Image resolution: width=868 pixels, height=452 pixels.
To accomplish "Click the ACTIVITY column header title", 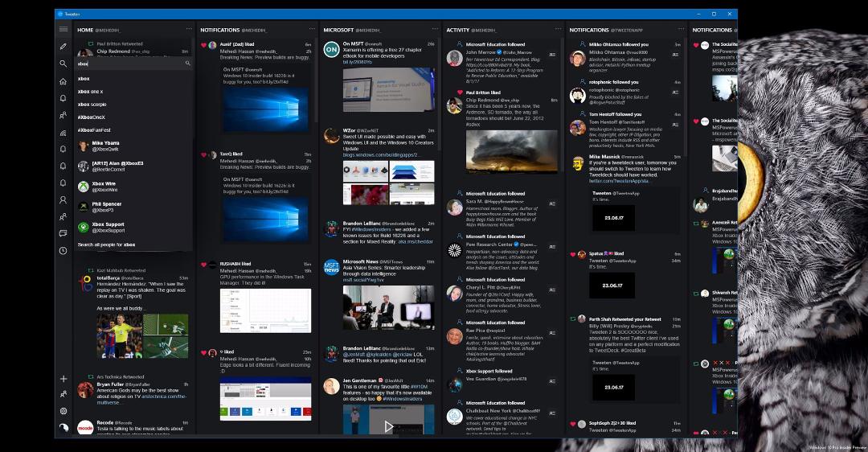I will [458, 30].
